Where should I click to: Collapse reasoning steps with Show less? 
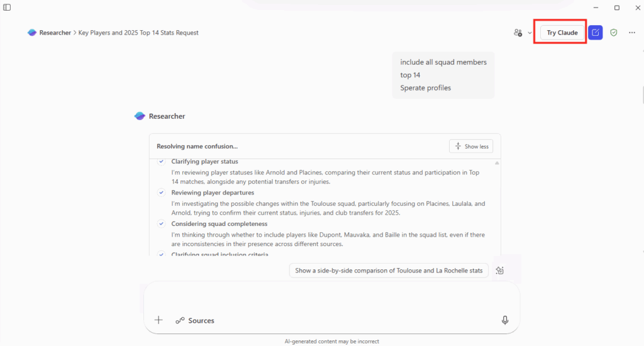471,147
